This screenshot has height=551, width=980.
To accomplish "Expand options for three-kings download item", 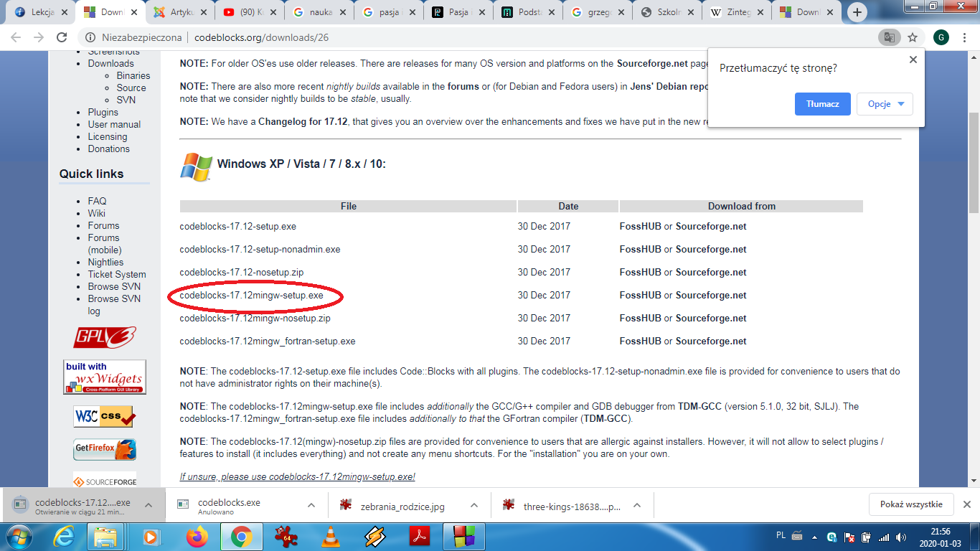I will pos(637,505).
